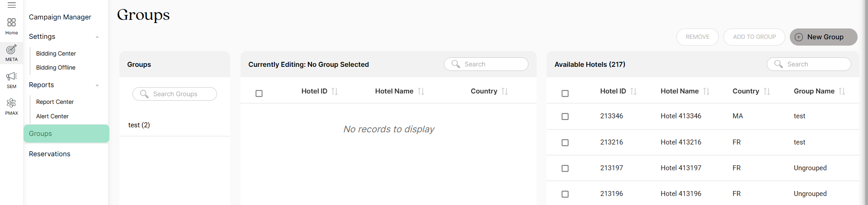Go to Home in the icon sidebar

pyautogui.click(x=11, y=26)
